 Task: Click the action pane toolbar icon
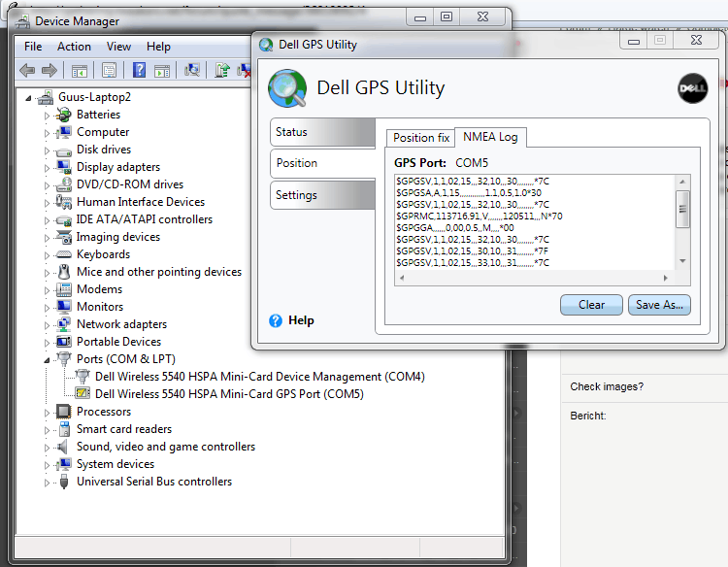[x=162, y=71]
